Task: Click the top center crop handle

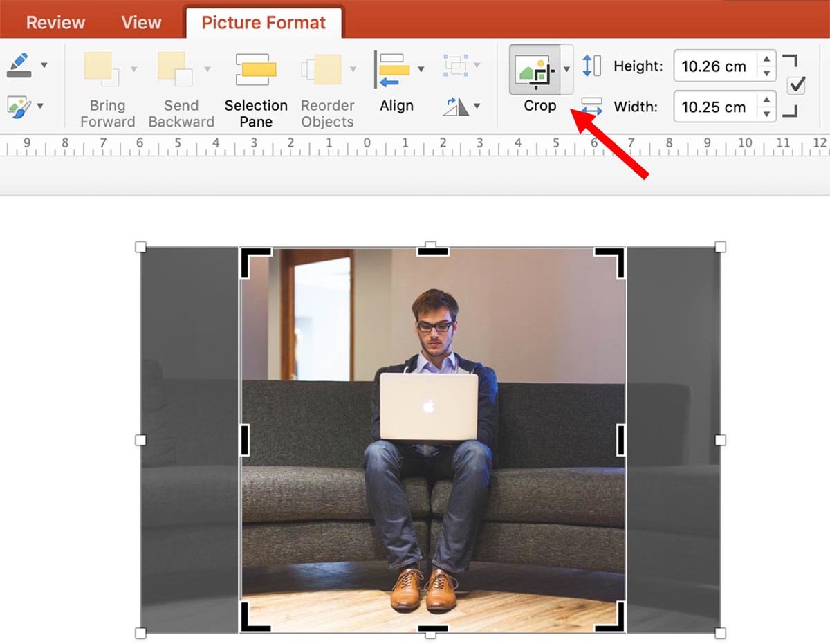Action: point(433,251)
